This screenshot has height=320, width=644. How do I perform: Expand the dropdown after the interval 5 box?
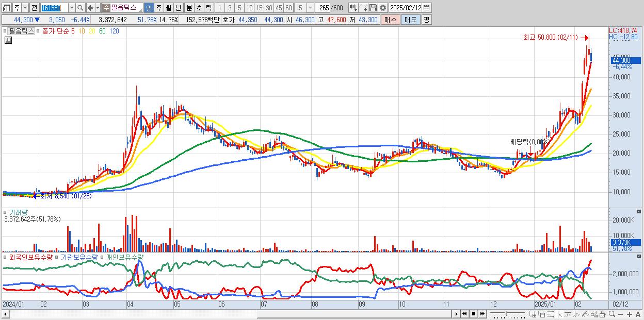click(310, 8)
